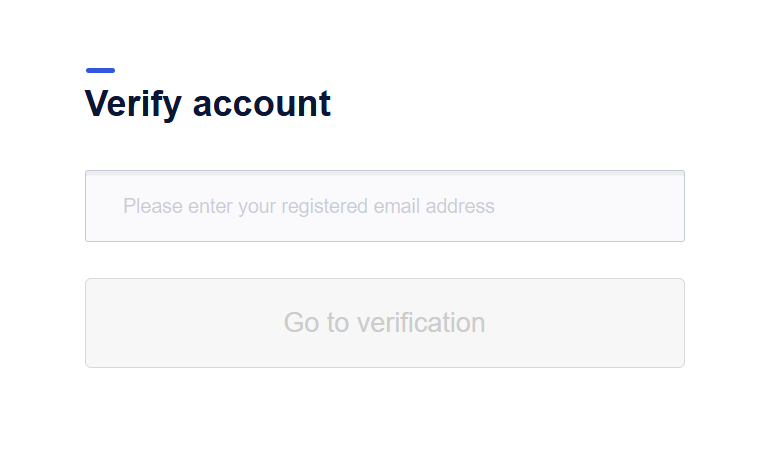Click the blue accent bar above heading

pos(101,71)
